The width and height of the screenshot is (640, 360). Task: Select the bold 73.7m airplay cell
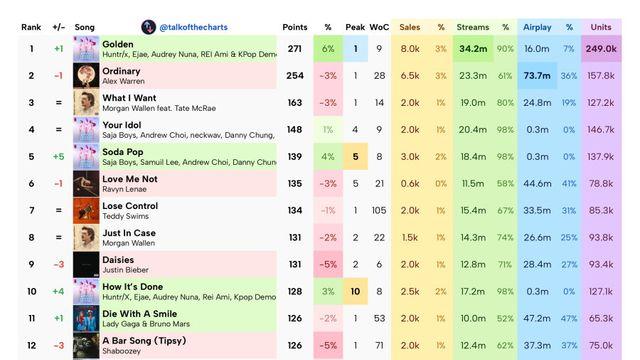pyautogui.click(x=537, y=76)
